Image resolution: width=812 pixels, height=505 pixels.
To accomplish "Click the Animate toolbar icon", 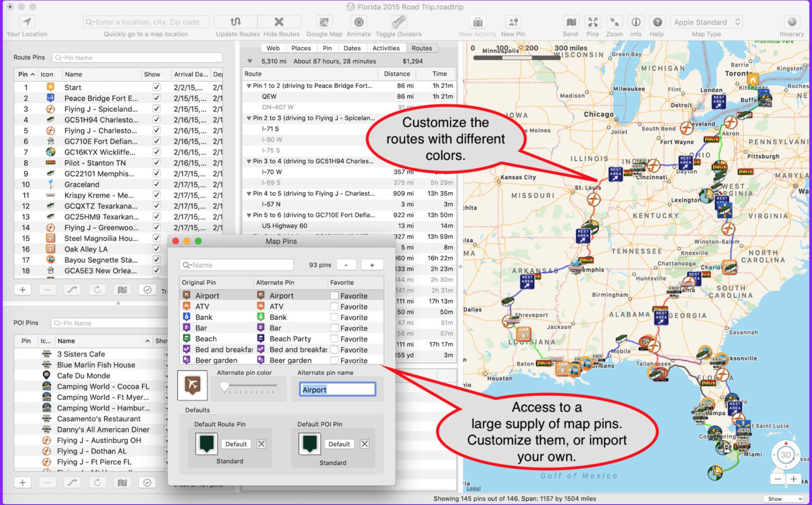I will (x=358, y=22).
